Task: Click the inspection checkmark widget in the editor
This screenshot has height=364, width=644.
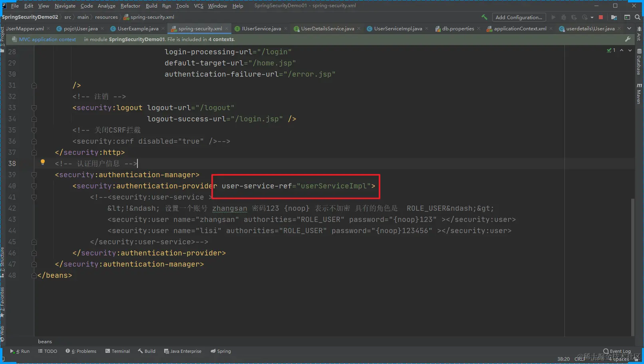Action: coord(611,50)
